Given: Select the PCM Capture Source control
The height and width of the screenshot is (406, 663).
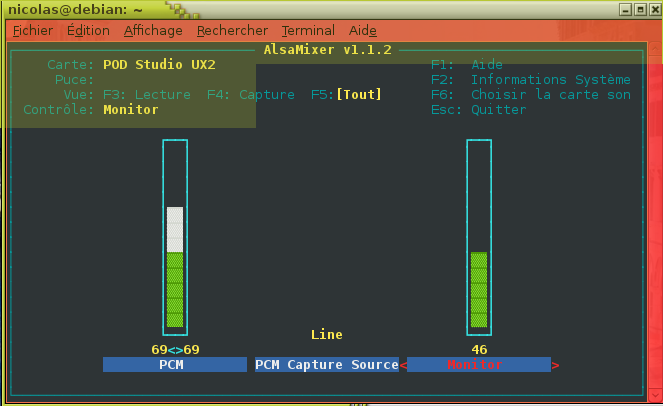Looking at the screenshot, I should (327, 365).
